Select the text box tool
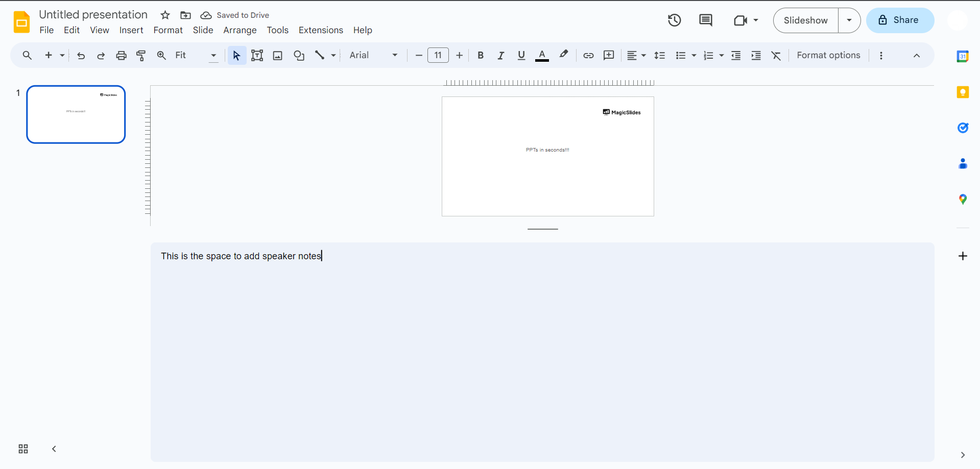Image resolution: width=980 pixels, height=469 pixels. point(257,56)
